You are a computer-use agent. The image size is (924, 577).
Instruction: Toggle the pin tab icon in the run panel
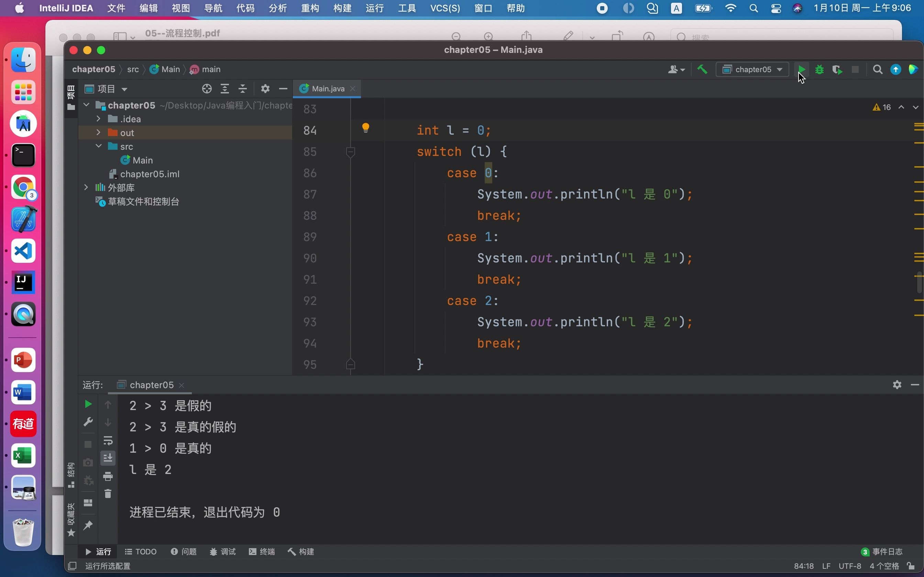(88, 525)
